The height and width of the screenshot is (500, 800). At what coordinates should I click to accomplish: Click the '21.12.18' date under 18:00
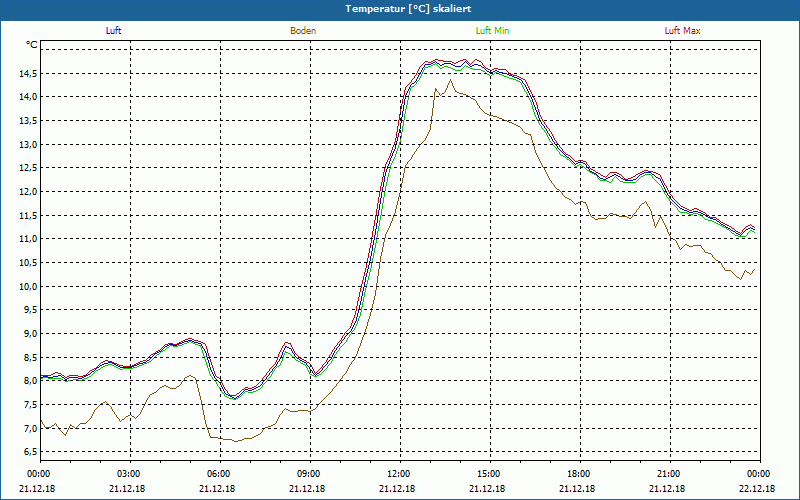pos(577,489)
